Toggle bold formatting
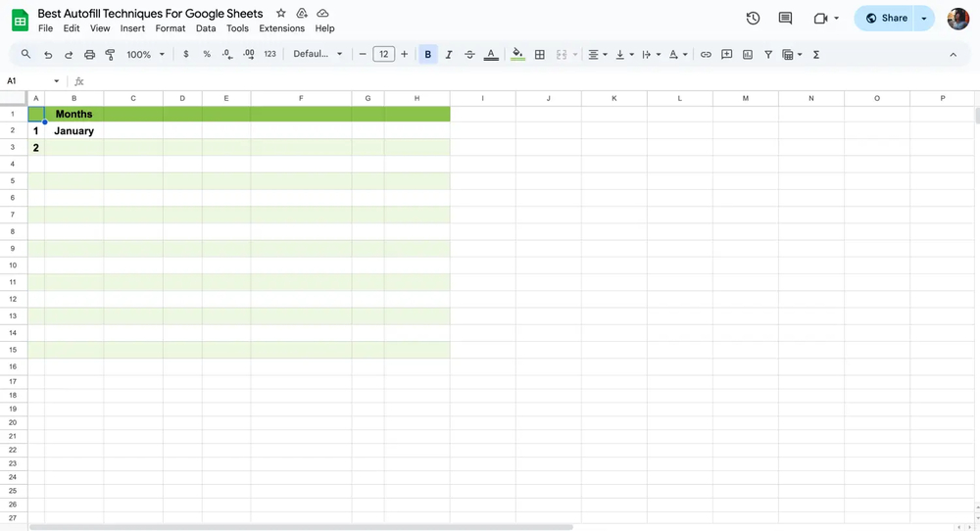This screenshot has width=980, height=531. pos(428,55)
